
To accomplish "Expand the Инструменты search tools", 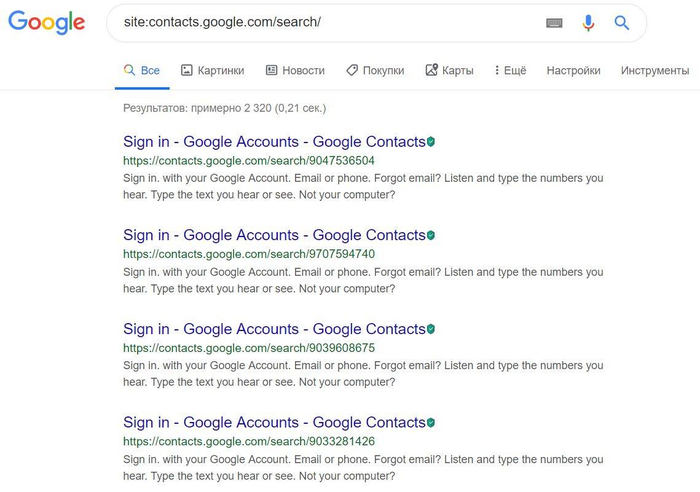I will 654,71.
